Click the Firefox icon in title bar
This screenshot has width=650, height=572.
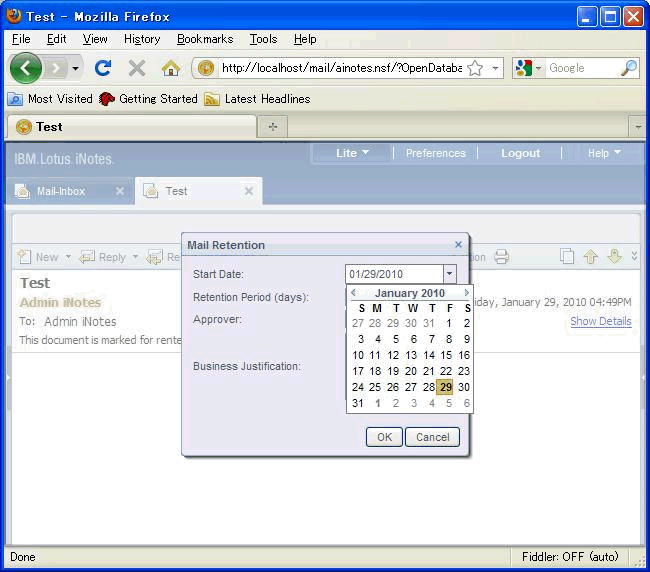point(14,16)
